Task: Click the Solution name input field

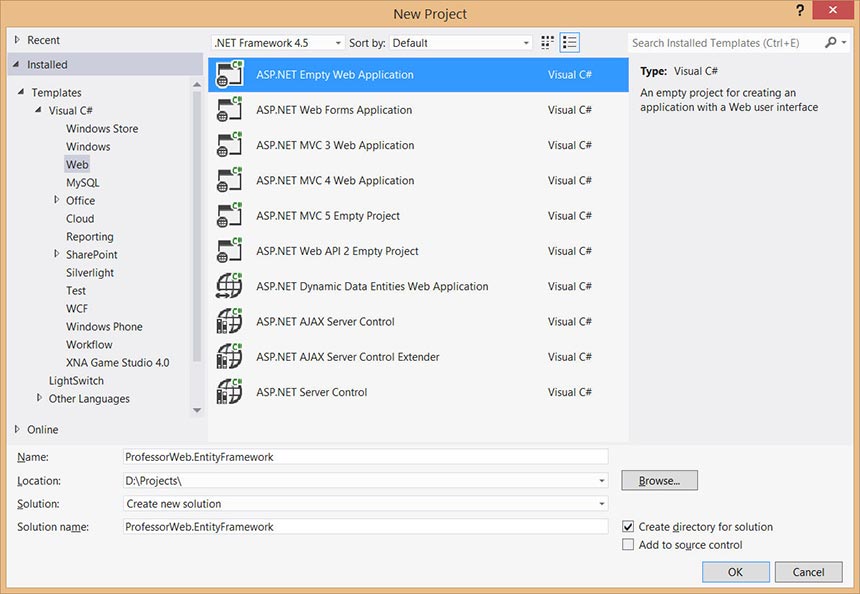Action: click(x=365, y=527)
